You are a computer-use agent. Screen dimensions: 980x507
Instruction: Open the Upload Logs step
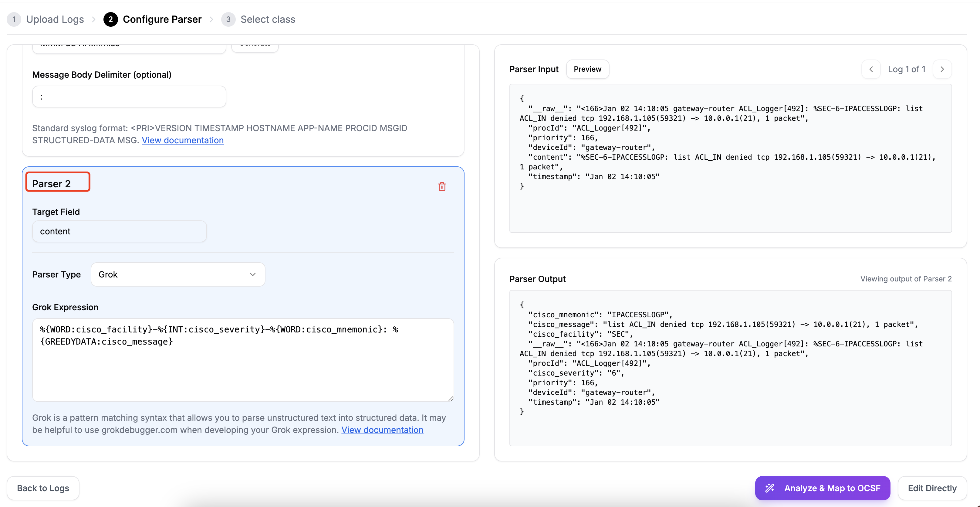[x=55, y=19]
